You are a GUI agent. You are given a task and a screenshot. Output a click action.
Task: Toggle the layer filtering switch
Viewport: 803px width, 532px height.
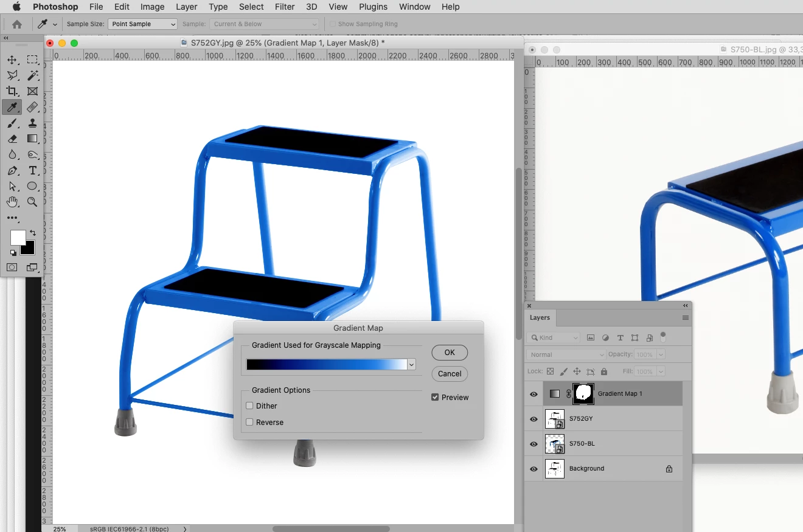(663, 336)
